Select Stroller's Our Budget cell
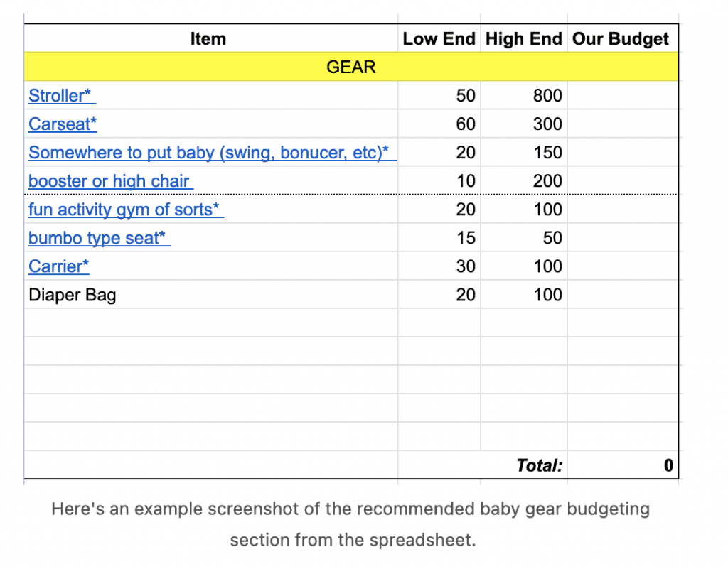Viewport: 728px width, 569px height. [623, 95]
